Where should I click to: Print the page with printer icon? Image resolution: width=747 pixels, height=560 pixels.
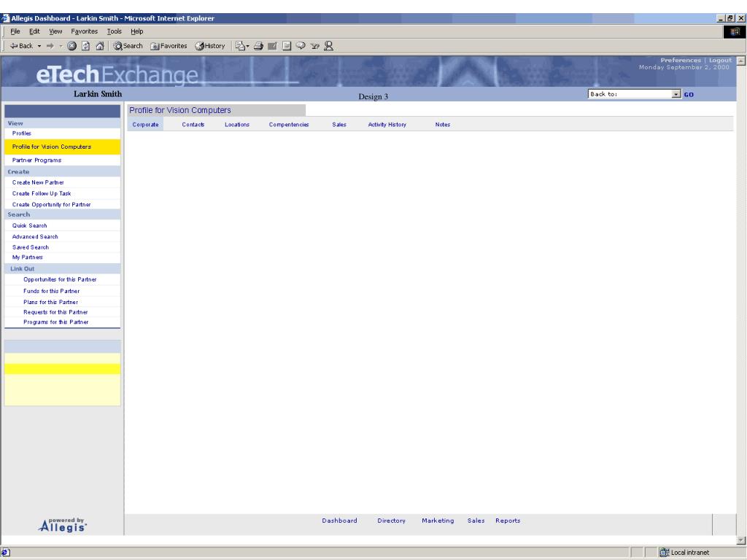[x=258, y=46]
